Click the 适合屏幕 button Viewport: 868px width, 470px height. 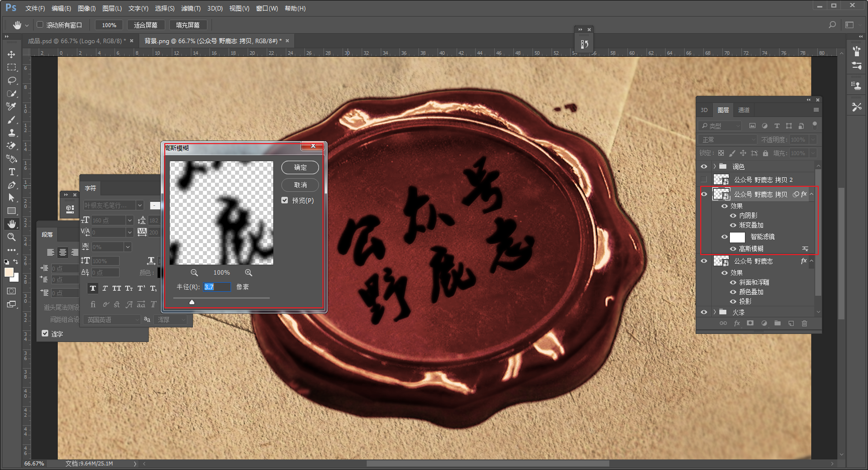point(146,25)
